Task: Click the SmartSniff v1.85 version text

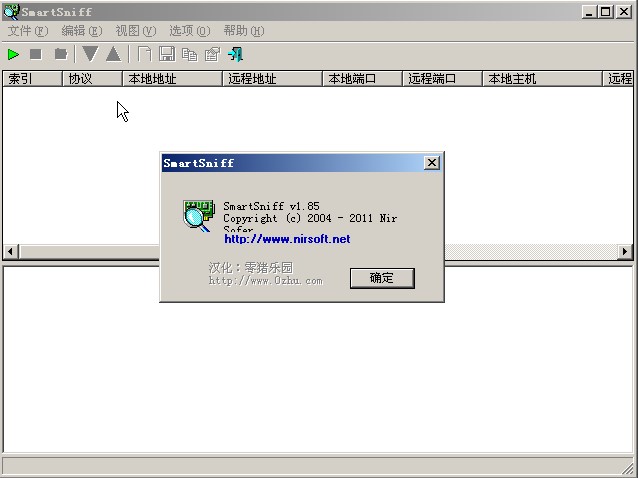Action: point(271,206)
